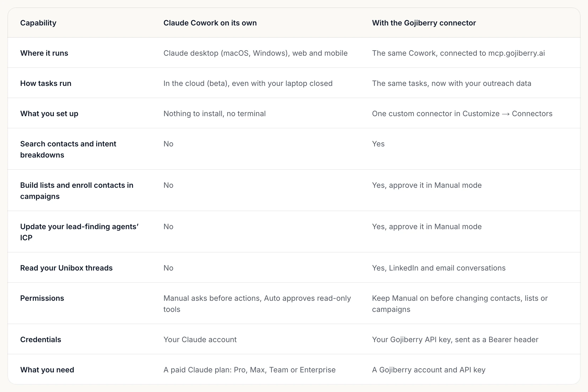Click 'No' in the Build lists row
This screenshot has height=392, width=588.
168,185
